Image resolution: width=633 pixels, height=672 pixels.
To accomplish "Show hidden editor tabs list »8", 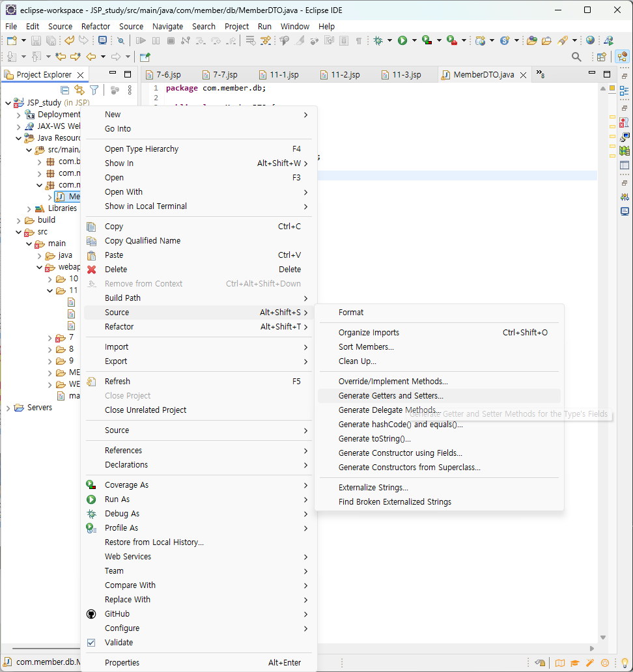I will coord(541,75).
